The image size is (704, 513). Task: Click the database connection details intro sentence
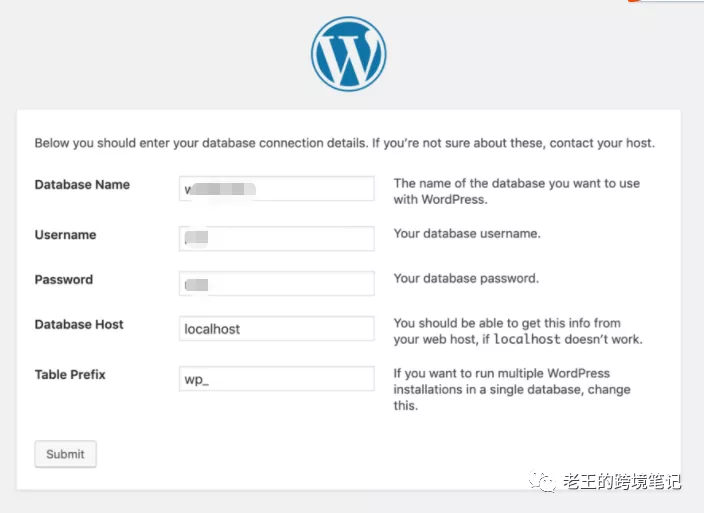tap(344, 143)
